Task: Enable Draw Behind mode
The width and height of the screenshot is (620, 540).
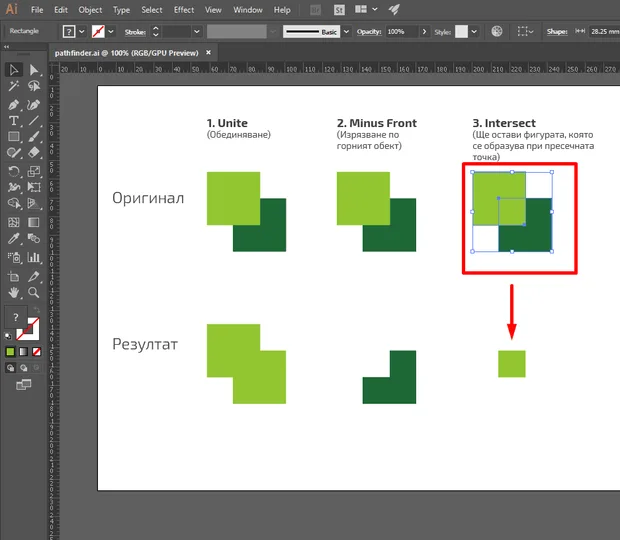Action: click(x=24, y=368)
